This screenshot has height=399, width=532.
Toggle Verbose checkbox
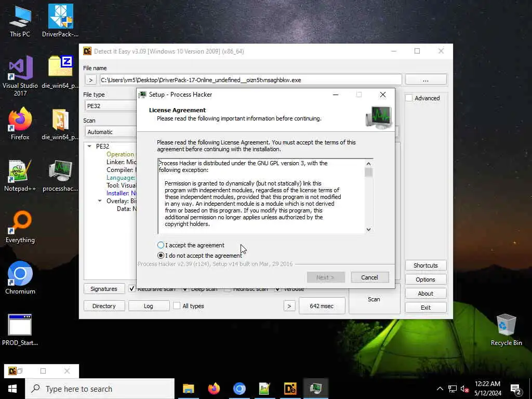(x=277, y=289)
